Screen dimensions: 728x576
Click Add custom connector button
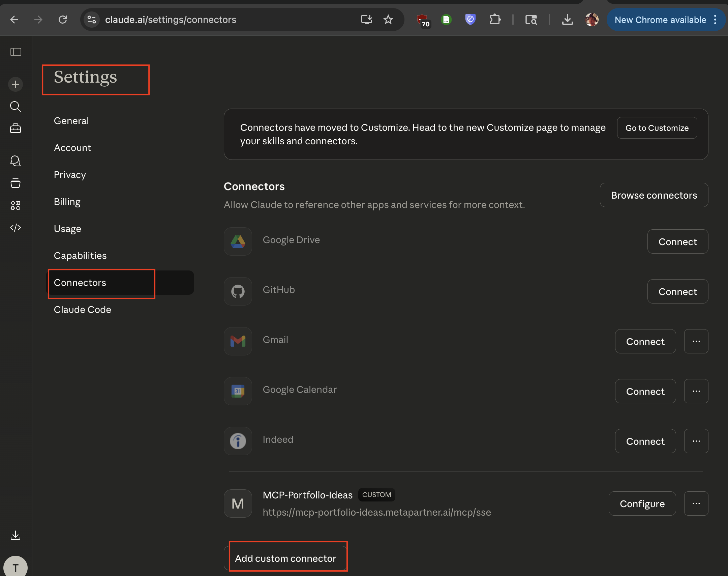tap(285, 558)
